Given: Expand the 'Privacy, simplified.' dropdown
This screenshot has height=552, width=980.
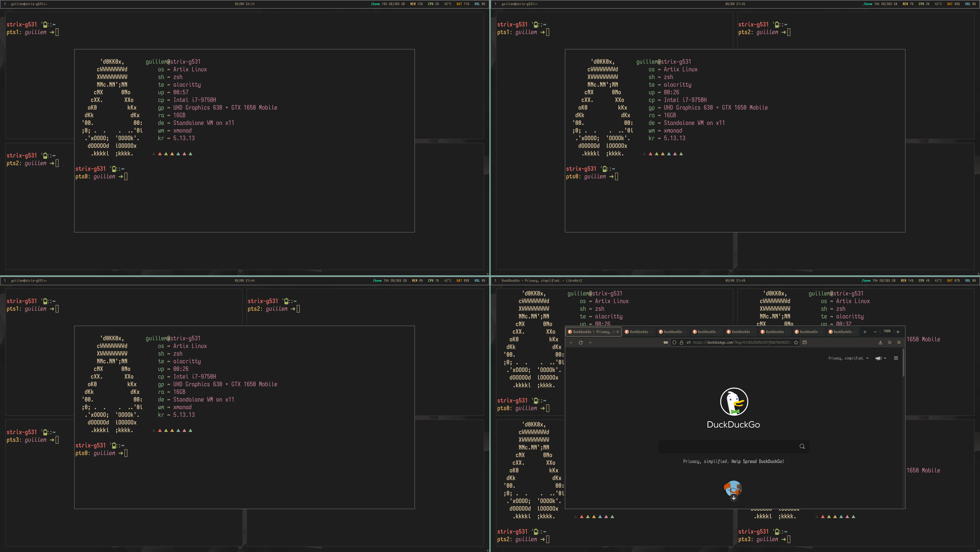Looking at the screenshot, I should [x=848, y=358].
